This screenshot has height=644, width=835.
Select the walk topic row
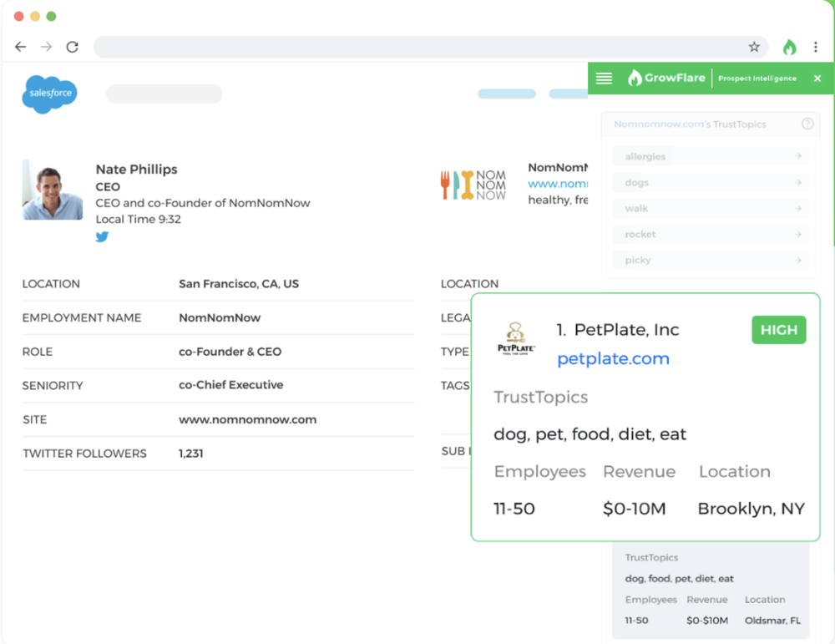pos(710,208)
